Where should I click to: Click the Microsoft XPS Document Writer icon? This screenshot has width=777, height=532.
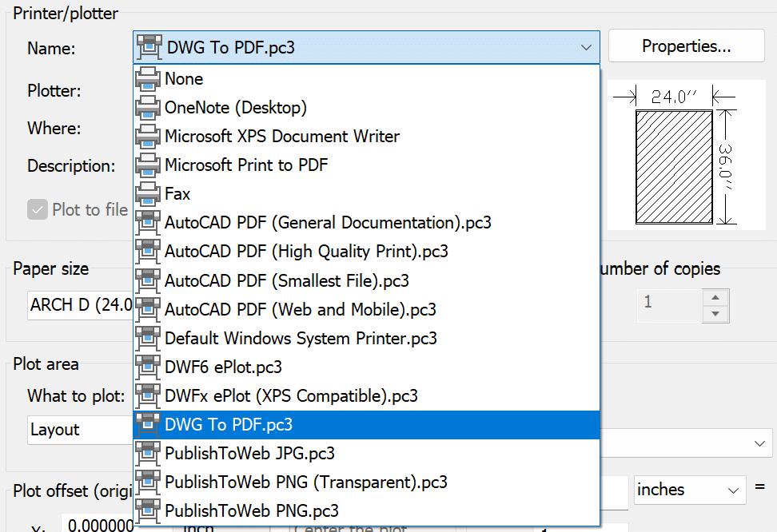click(x=148, y=136)
